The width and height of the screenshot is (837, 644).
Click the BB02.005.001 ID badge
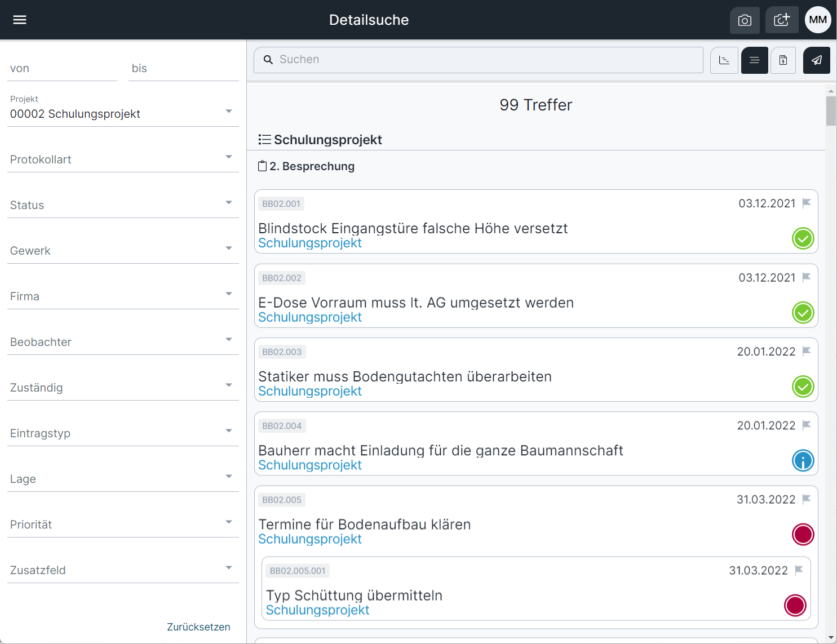click(298, 571)
